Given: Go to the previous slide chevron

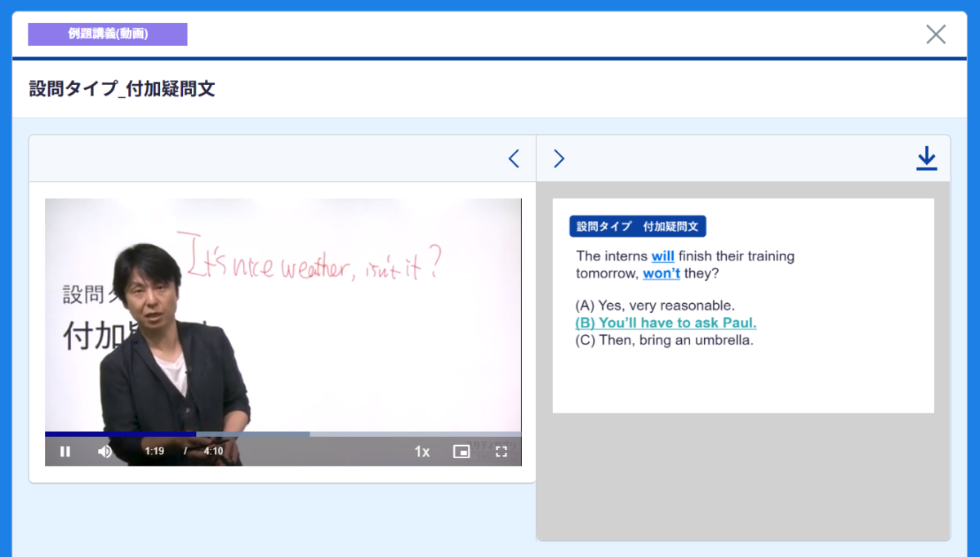Looking at the screenshot, I should point(514,158).
